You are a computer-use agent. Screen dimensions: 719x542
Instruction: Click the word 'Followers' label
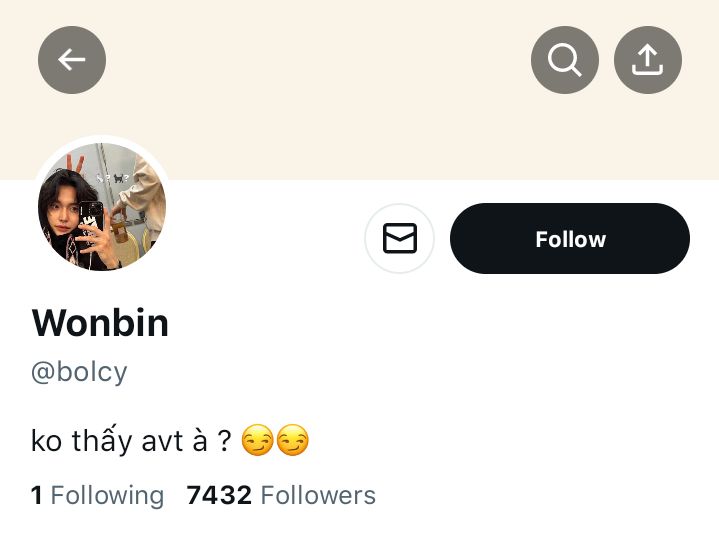(318, 495)
